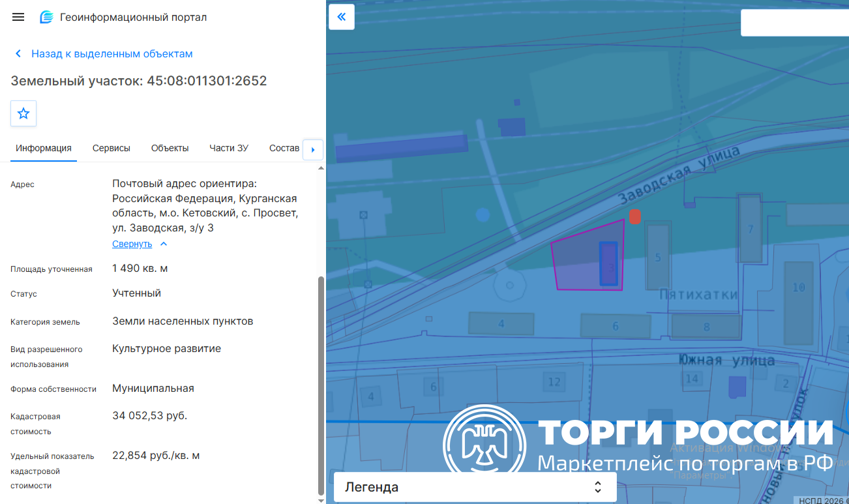Click the blue circle marker on map

[x=483, y=215]
